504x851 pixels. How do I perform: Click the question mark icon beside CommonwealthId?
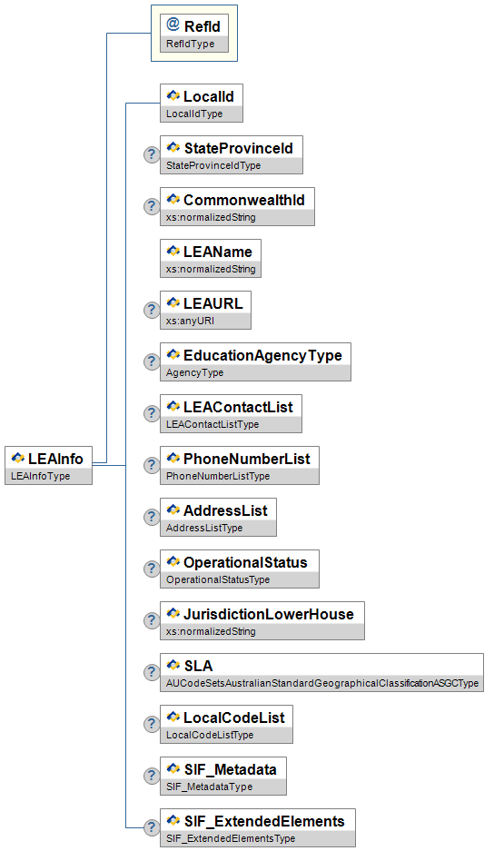[x=152, y=206]
